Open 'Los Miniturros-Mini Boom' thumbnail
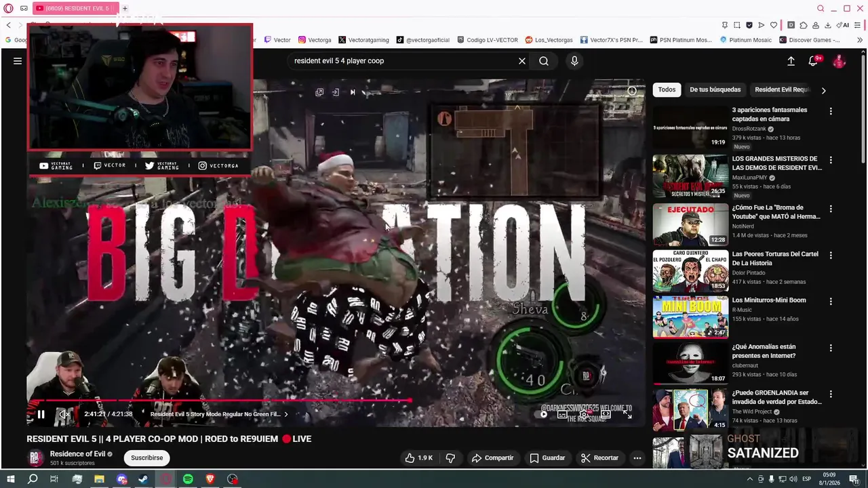Screen dimensions: 868x488 tap(690, 317)
